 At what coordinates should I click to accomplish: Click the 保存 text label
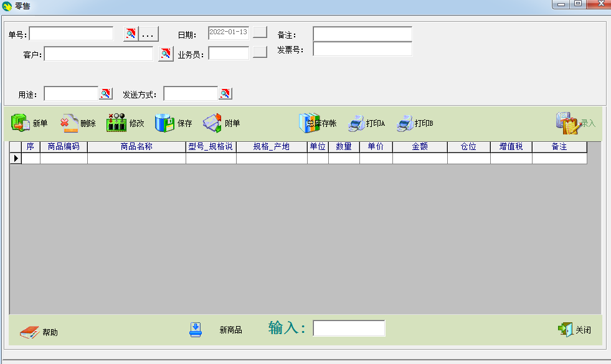click(185, 123)
